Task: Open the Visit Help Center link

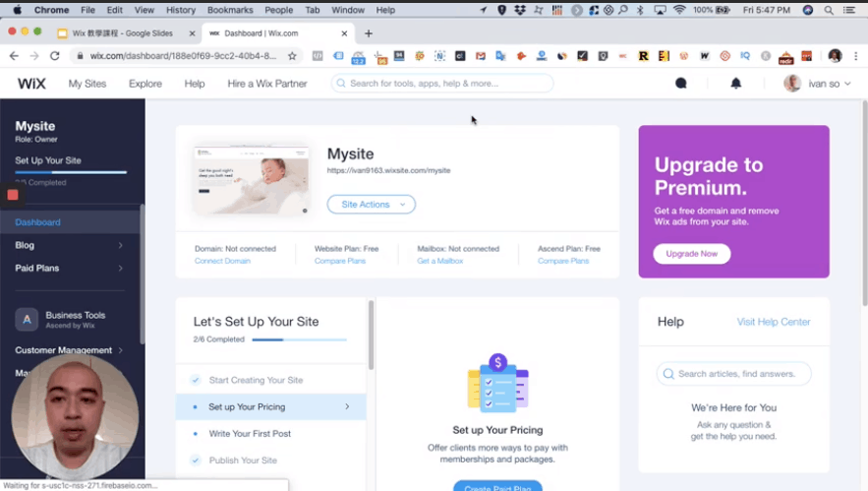Action: pyautogui.click(x=774, y=322)
